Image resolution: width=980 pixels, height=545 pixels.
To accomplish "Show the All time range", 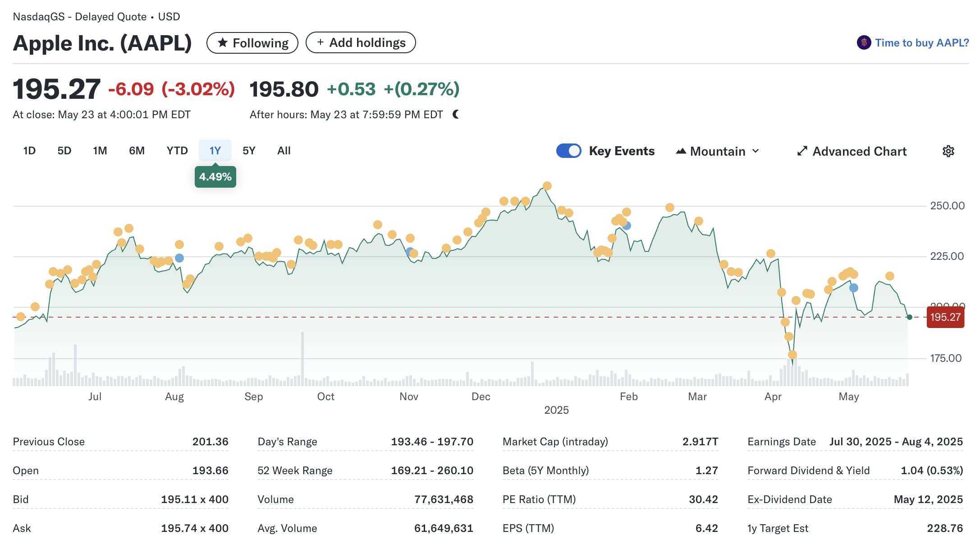I will pyautogui.click(x=284, y=151).
